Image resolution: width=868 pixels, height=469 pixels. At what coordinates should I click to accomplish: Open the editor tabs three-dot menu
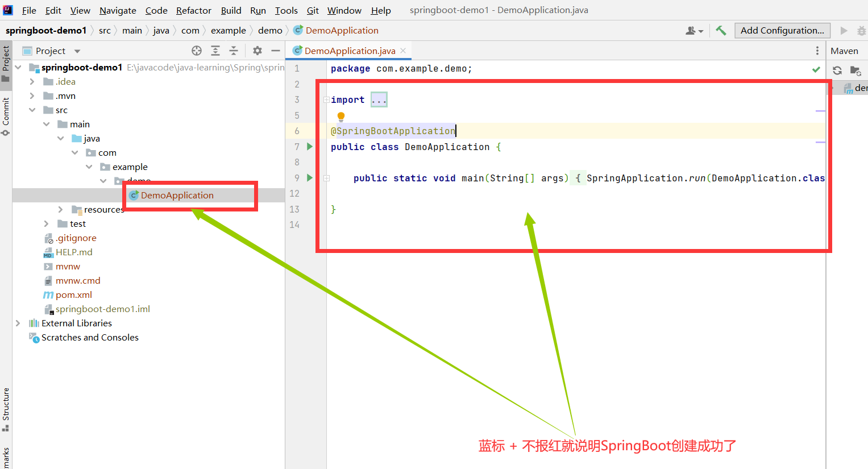(817, 51)
